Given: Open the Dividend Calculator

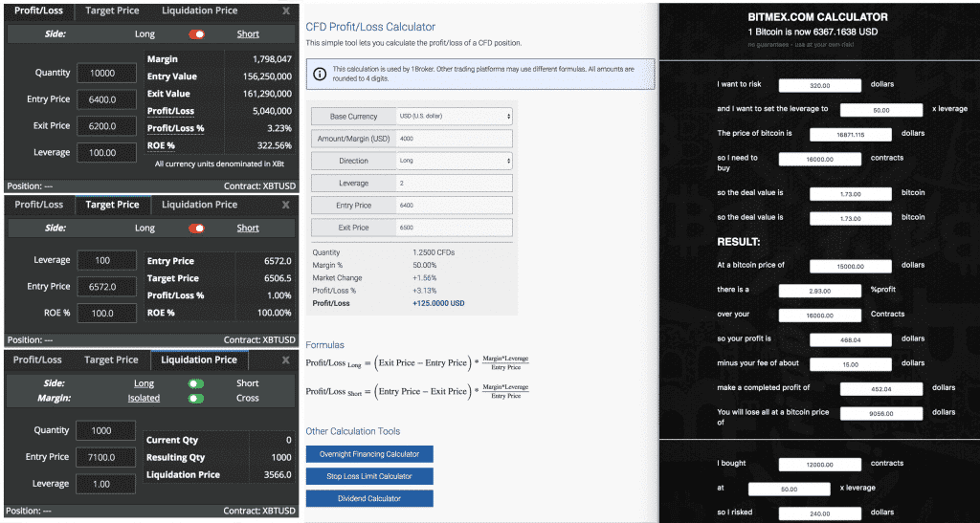Looking at the screenshot, I should 369,499.
